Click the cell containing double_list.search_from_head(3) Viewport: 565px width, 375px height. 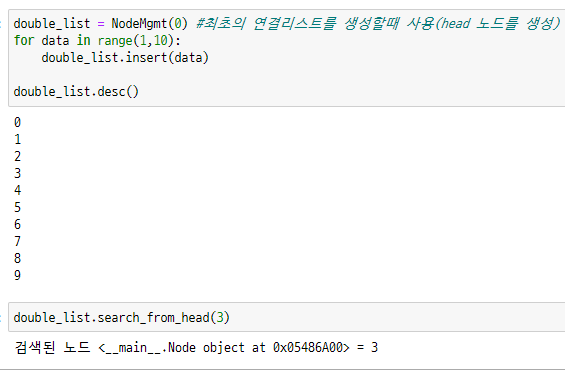click(287, 317)
